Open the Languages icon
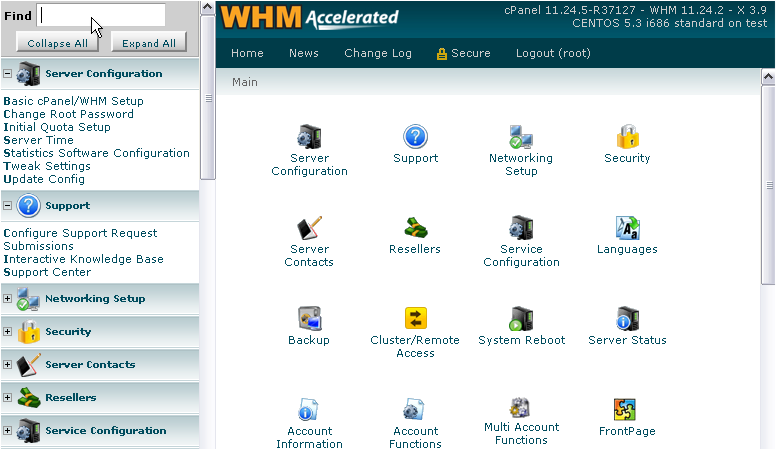The image size is (776, 450). click(x=627, y=228)
